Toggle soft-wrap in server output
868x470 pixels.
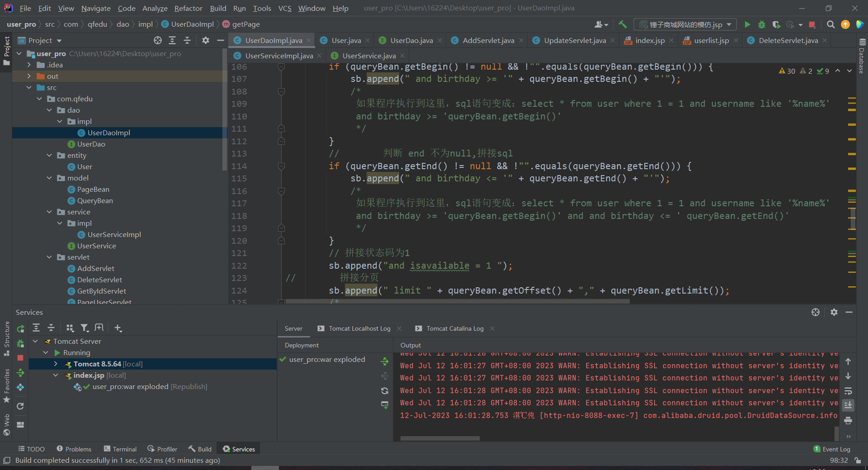848,391
